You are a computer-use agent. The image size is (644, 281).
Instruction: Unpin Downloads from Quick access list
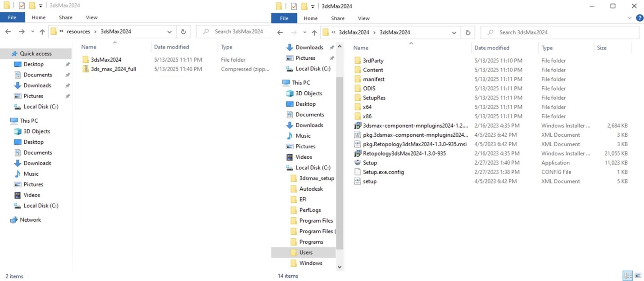68,85
